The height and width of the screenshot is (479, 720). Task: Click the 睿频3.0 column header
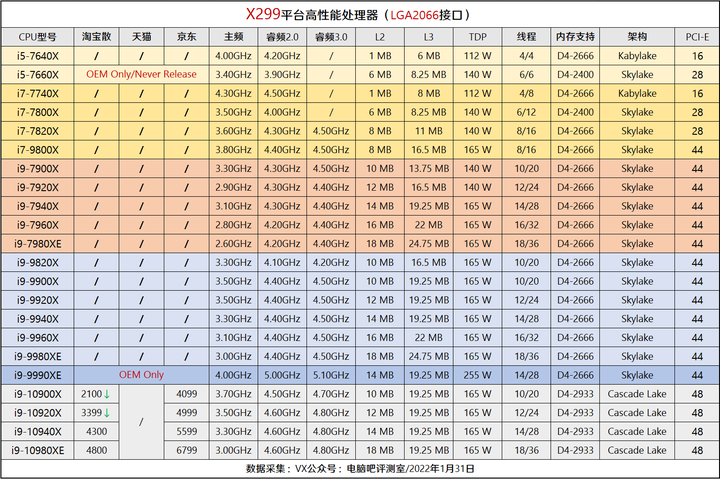click(x=331, y=37)
